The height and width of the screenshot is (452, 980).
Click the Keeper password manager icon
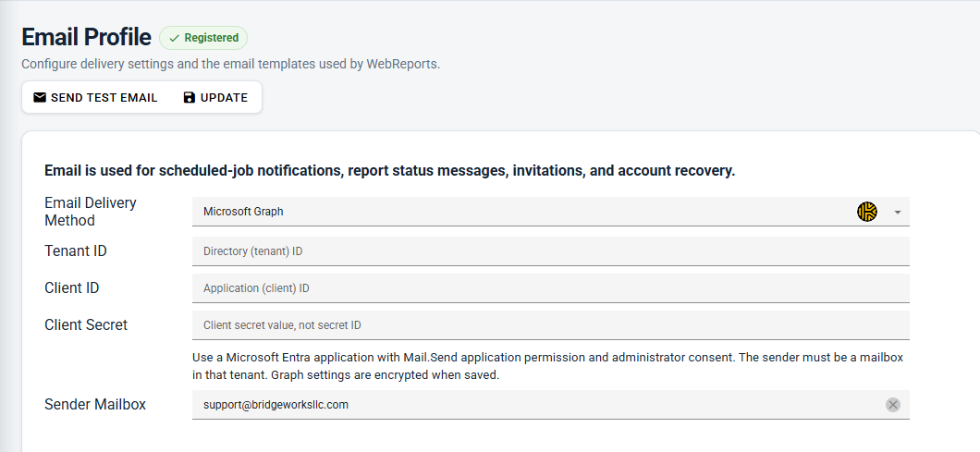click(x=867, y=212)
